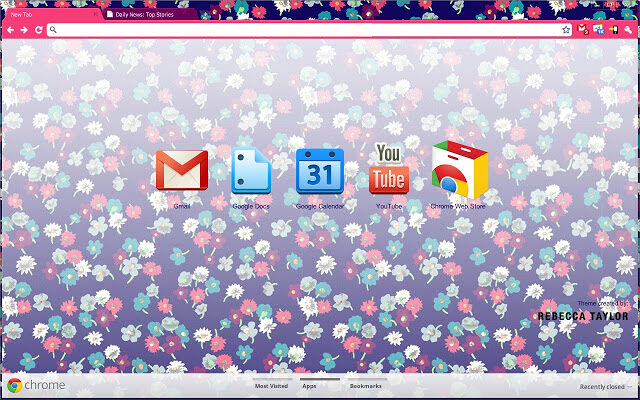The height and width of the screenshot is (400, 640).
Task: Click the Chrome logo at bottom left
Action: point(15,385)
